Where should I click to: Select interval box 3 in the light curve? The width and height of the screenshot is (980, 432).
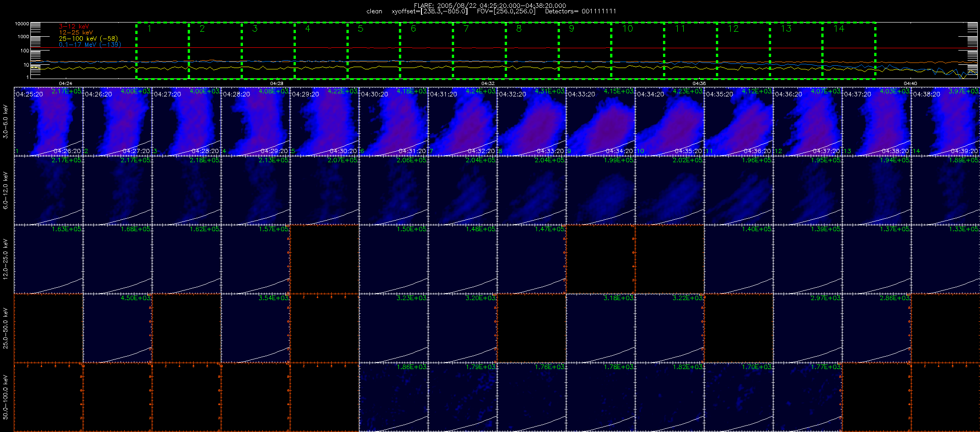point(268,51)
